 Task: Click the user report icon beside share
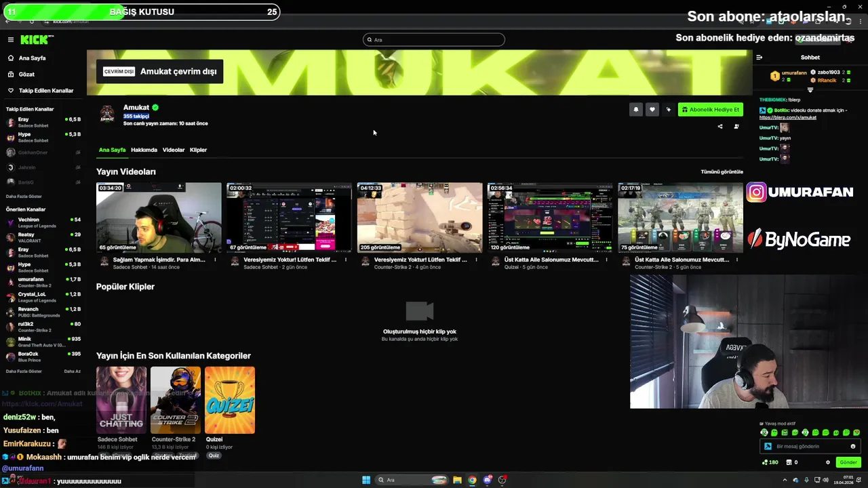pyautogui.click(x=736, y=127)
